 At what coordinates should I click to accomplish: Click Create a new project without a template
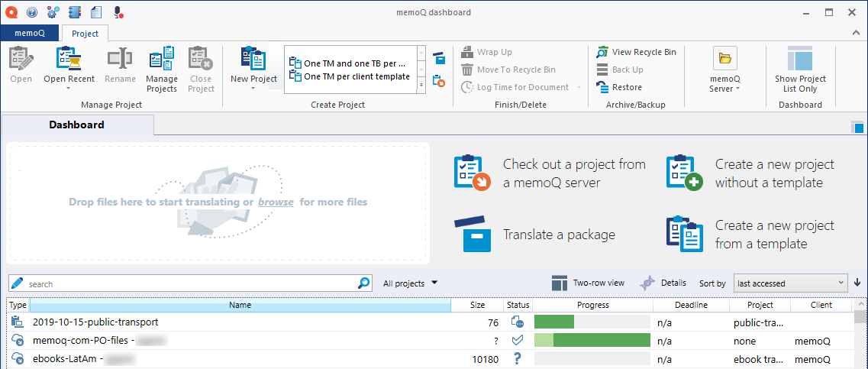point(750,173)
